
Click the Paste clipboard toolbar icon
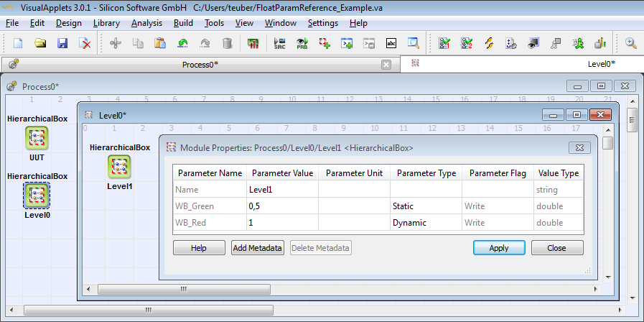pyautogui.click(x=160, y=43)
